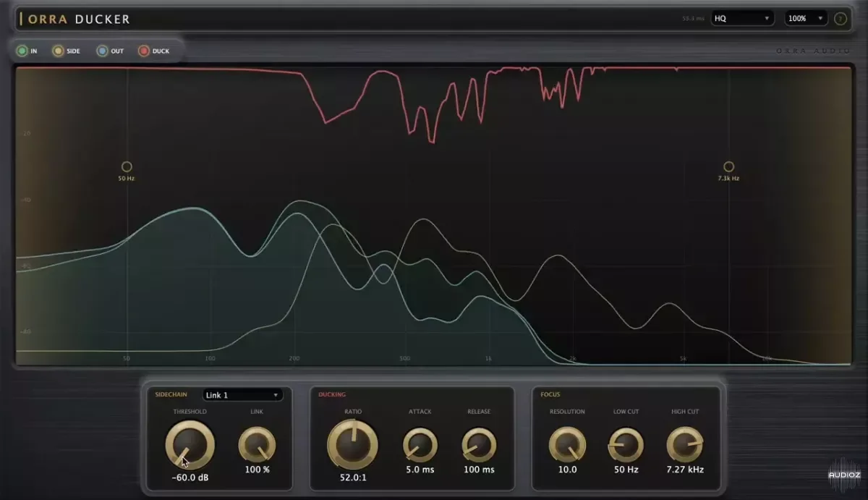Click the 52.0:1 ratio value

click(352, 478)
